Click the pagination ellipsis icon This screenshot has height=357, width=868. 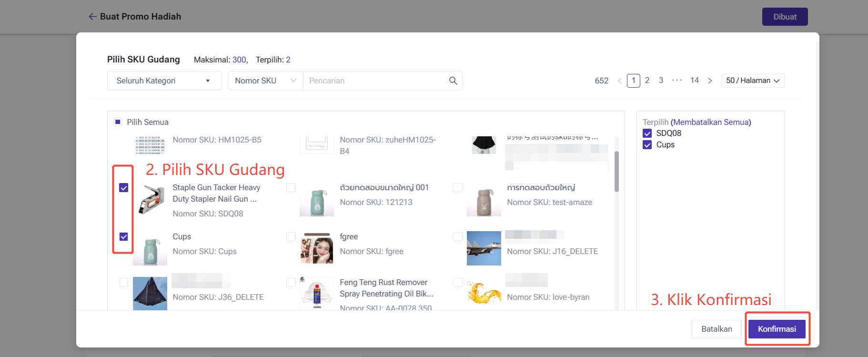(x=677, y=81)
